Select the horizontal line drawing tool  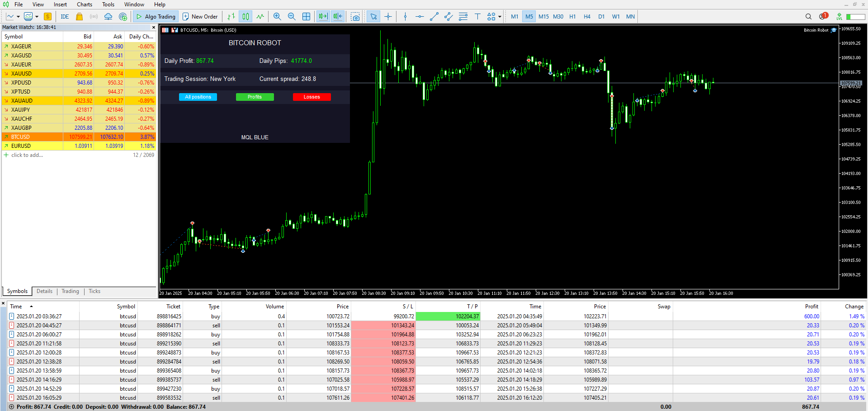420,17
